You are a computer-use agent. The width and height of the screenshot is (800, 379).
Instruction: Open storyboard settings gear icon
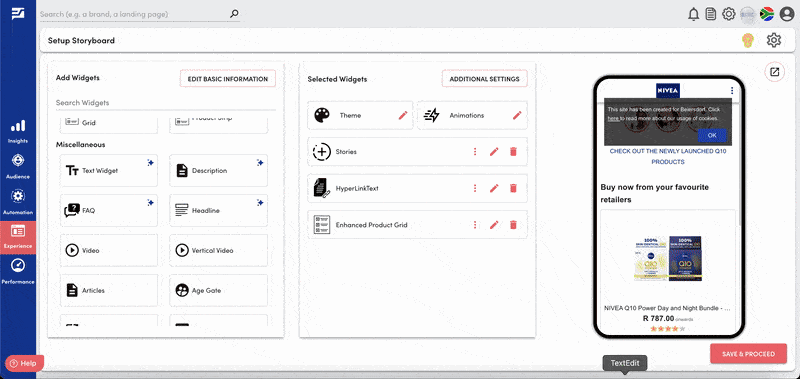pyautogui.click(x=773, y=40)
